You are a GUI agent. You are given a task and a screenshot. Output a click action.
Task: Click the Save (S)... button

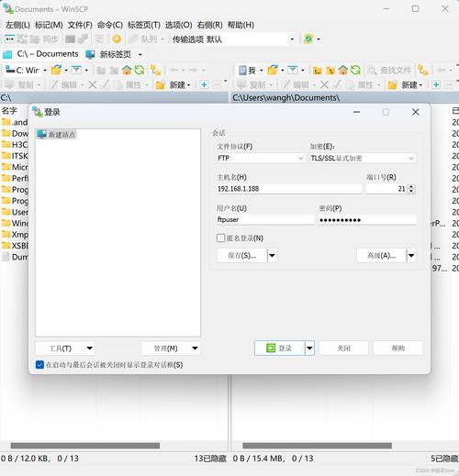coord(242,255)
